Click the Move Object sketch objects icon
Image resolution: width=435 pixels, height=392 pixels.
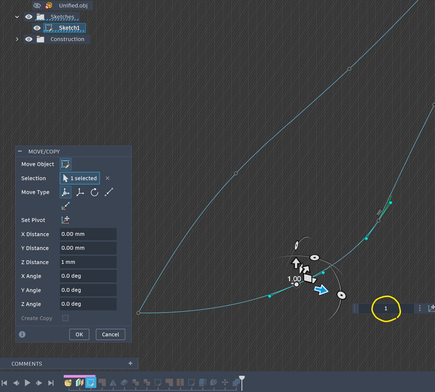tap(65, 164)
